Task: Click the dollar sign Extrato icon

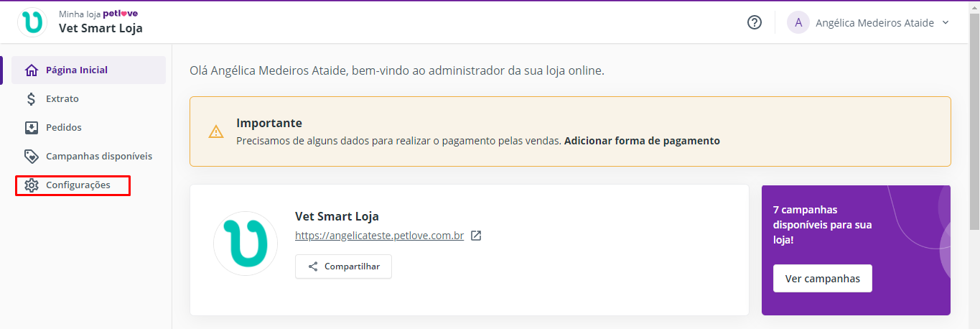Action: [31, 99]
